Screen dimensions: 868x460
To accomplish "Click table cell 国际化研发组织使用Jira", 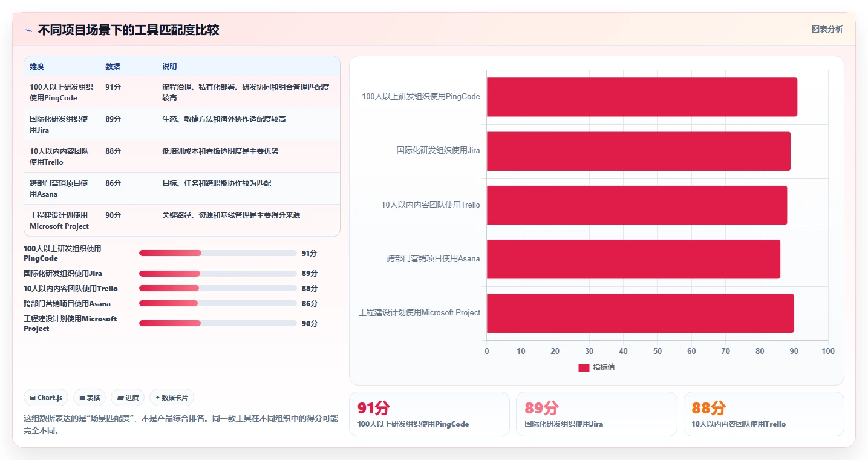I will tap(59, 125).
